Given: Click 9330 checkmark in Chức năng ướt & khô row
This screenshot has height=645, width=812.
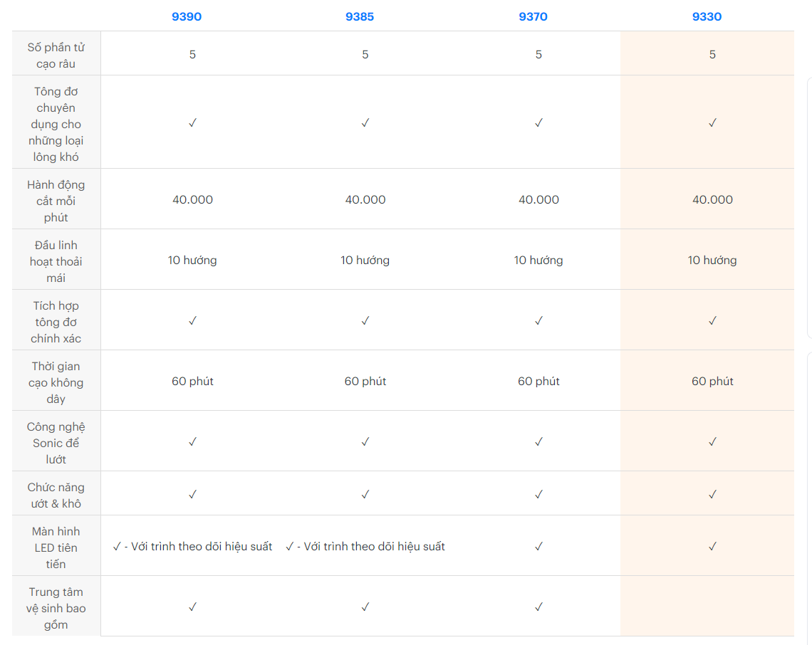Looking at the screenshot, I should 712,493.
